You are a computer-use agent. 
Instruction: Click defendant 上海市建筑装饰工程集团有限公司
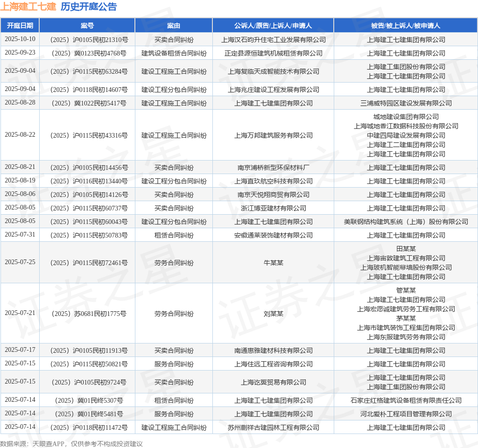406,328
